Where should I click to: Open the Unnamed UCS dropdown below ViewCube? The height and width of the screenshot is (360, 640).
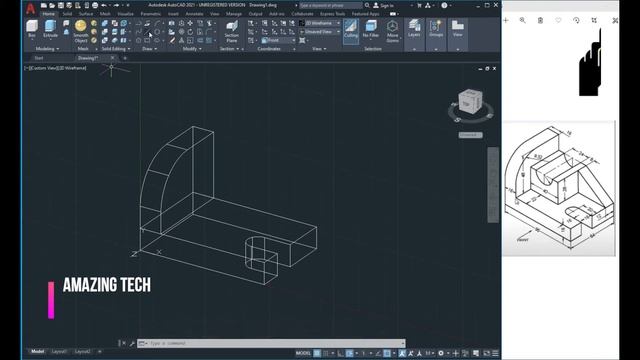(470, 135)
